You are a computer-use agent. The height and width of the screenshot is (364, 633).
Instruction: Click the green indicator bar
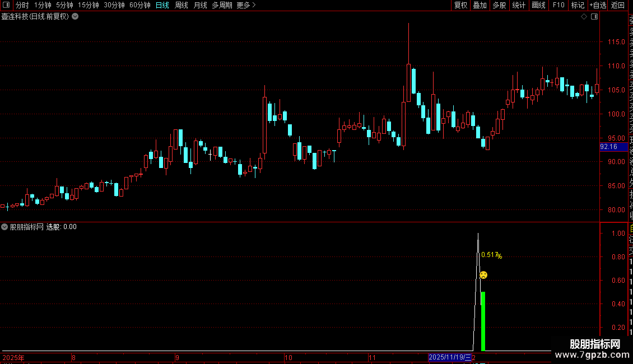click(x=483, y=321)
